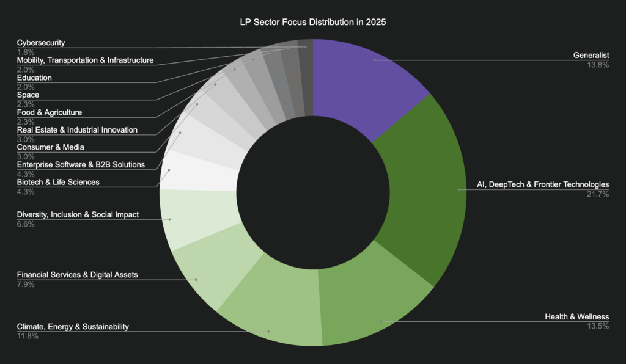Click the Food & Agriculture text label
This screenshot has height=364, width=626.
49,112
